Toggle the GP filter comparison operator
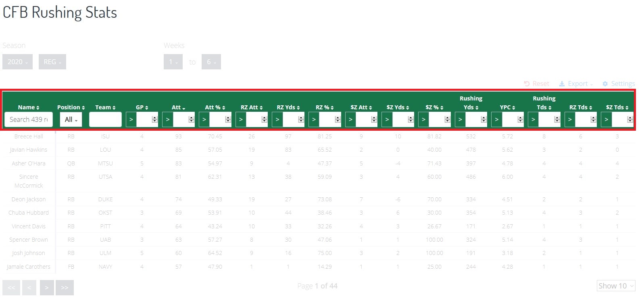The width and height of the screenshot is (644, 303). point(131,119)
